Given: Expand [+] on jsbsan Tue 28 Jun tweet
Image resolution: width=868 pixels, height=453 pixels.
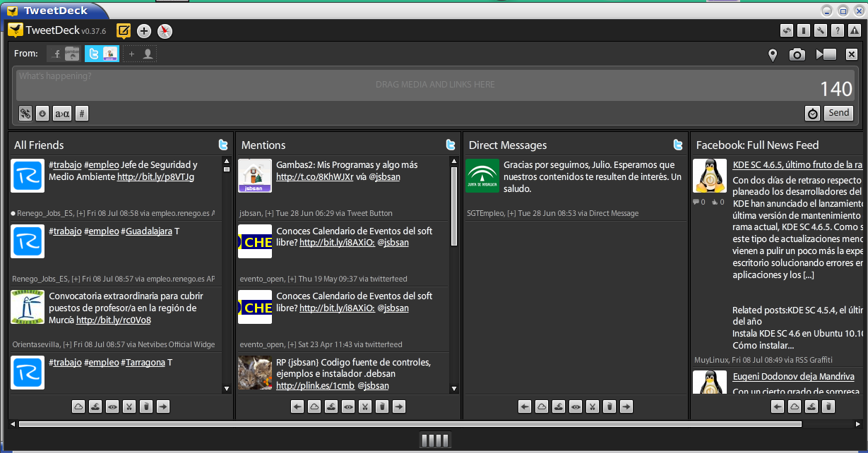Looking at the screenshot, I should pos(269,213).
